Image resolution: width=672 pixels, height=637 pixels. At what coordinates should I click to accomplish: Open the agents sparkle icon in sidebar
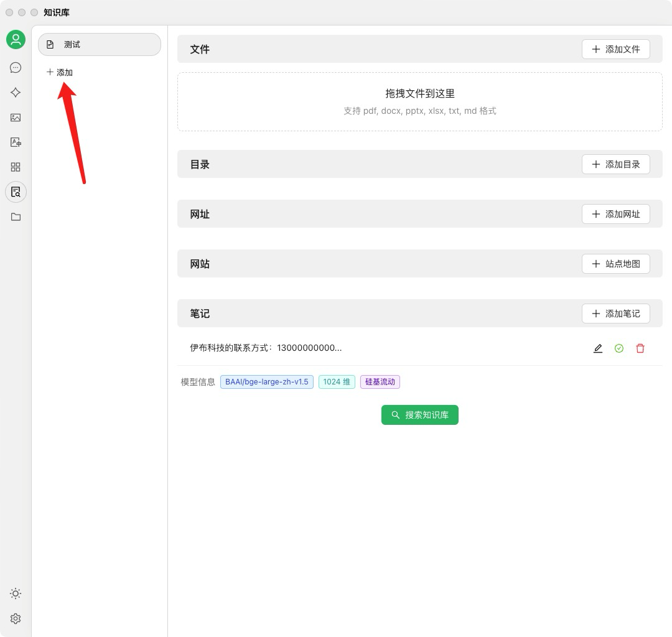click(16, 93)
